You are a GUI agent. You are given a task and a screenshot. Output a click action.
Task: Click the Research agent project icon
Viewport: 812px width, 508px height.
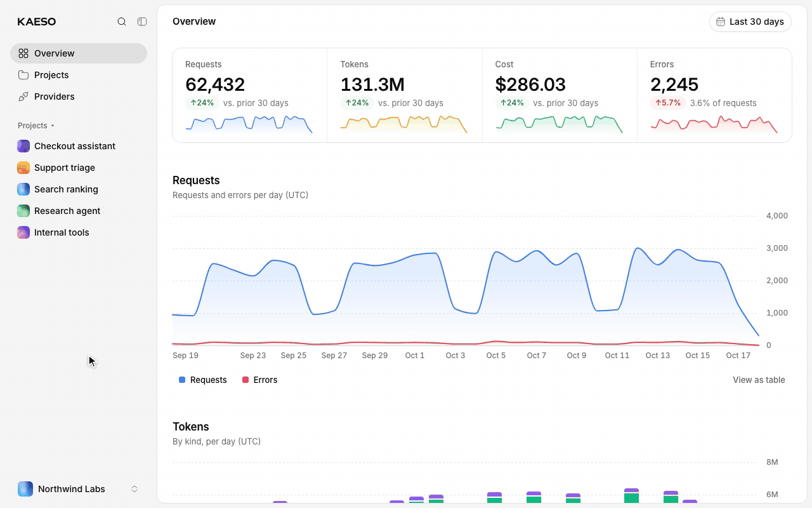[x=23, y=211]
